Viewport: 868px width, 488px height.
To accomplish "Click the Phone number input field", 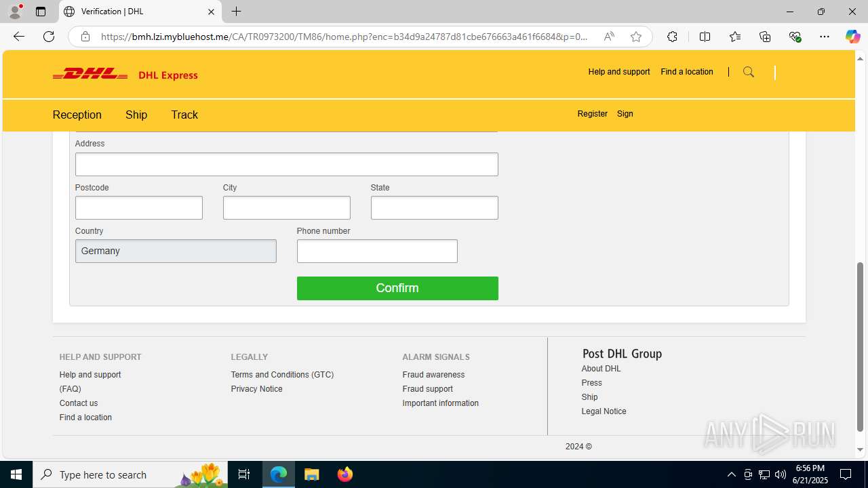I will pyautogui.click(x=377, y=251).
